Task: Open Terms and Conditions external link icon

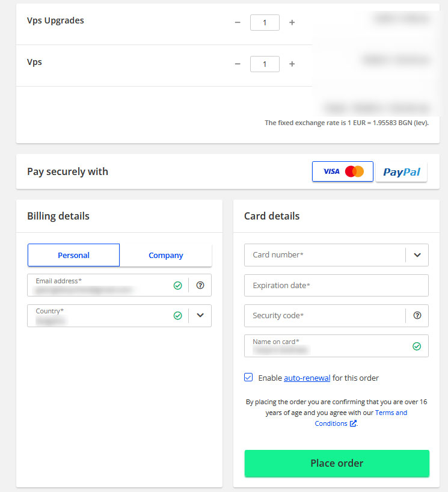Action: pyautogui.click(x=352, y=423)
